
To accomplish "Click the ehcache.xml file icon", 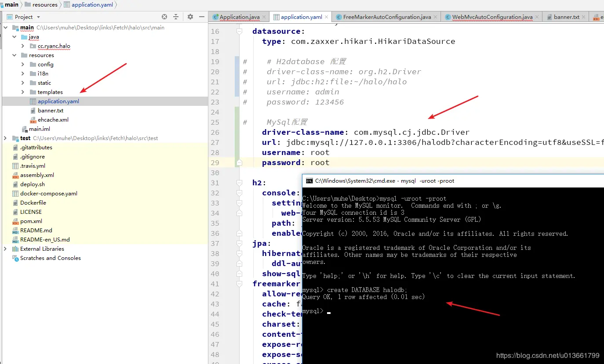I will coord(33,120).
